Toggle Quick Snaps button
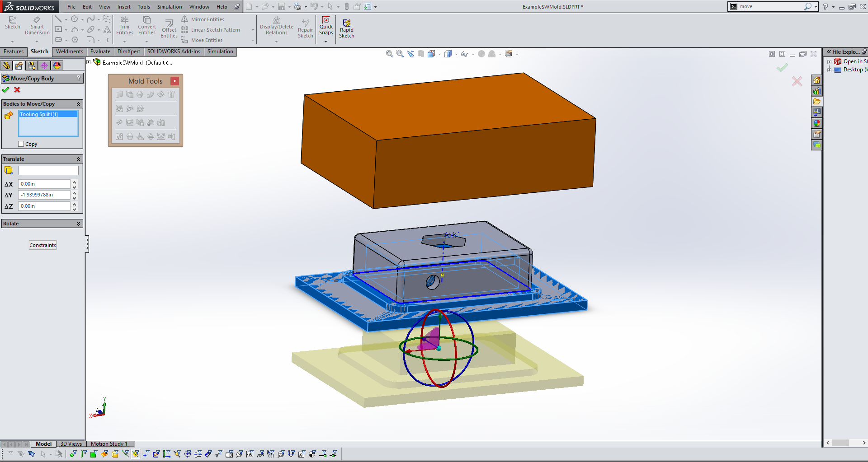The image size is (868, 462). 326,26
